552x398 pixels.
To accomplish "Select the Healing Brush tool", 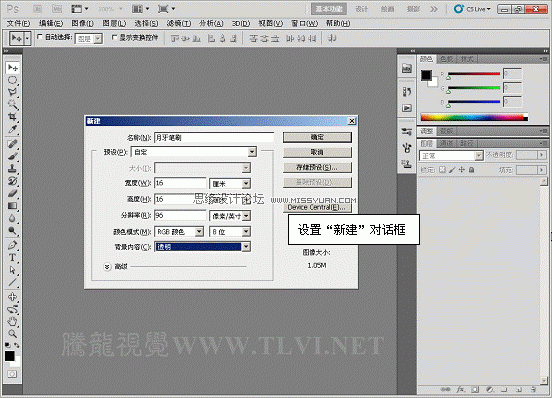I will point(13,144).
